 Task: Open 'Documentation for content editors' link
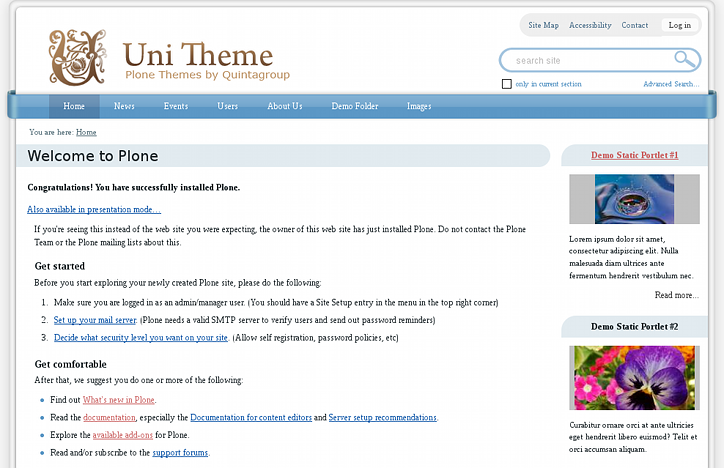tap(251, 417)
